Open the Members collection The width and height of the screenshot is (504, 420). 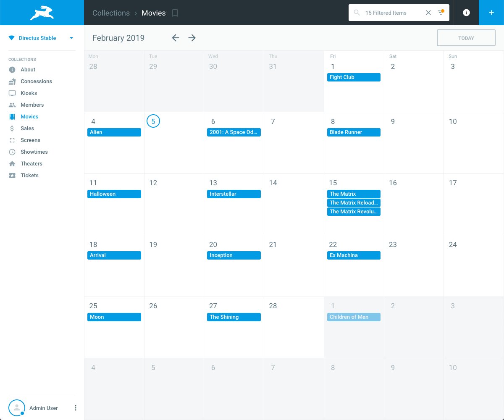[x=32, y=105]
